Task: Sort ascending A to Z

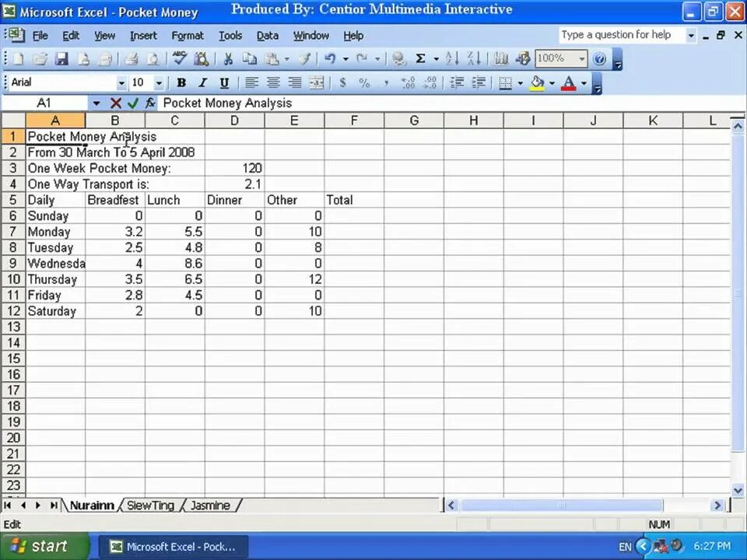Action: (451, 58)
